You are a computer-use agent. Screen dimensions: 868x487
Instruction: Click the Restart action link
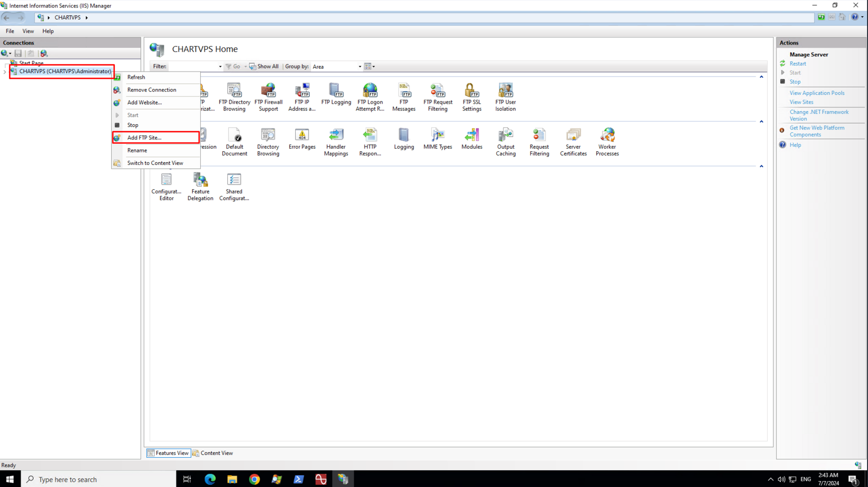pyautogui.click(x=797, y=63)
